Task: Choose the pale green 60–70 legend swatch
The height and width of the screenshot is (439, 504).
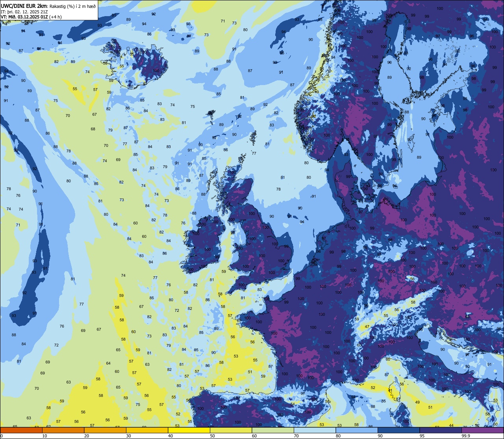Action: tap(273, 430)
